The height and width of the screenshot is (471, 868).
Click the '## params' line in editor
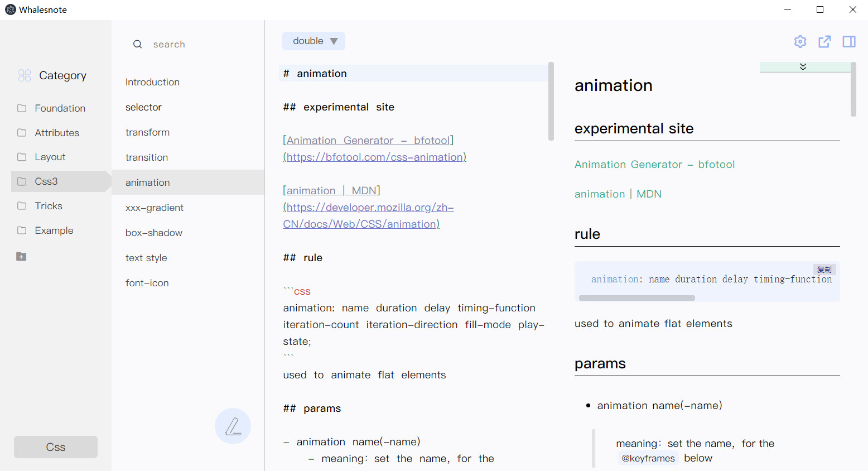(x=312, y=408)
